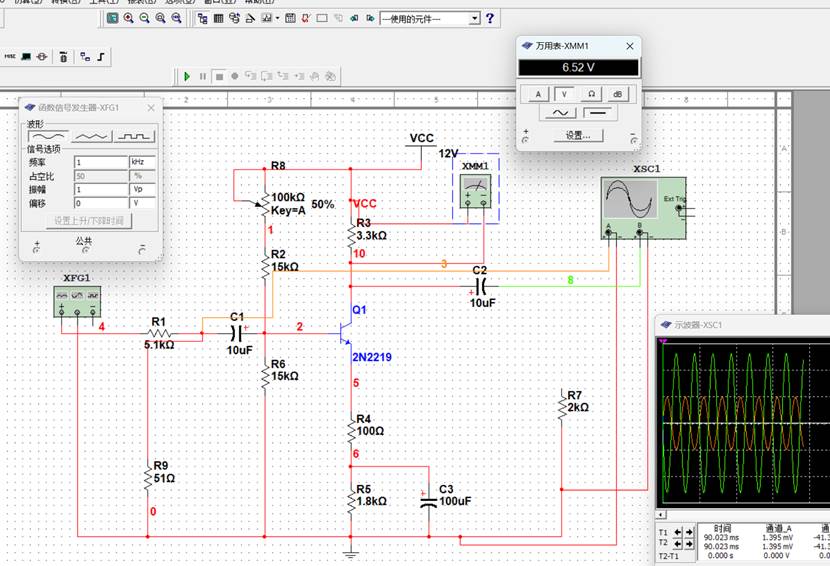Select sine waveform in function generator

coord(48,137)
